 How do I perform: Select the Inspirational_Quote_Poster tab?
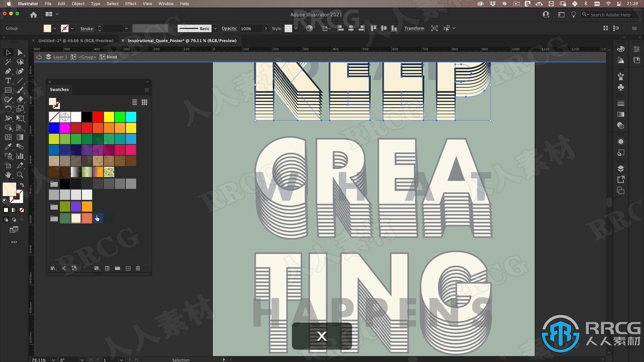pyautogui.click(x=182, y=40)
